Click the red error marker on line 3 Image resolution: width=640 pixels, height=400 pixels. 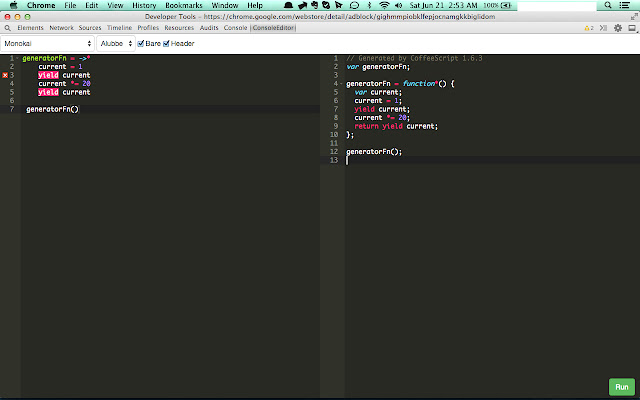click(5, 75)
